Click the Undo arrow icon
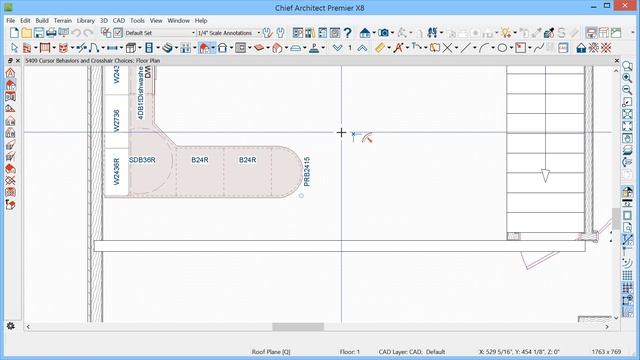Viewport: 640px width, 360px height. tap(76, 33)
